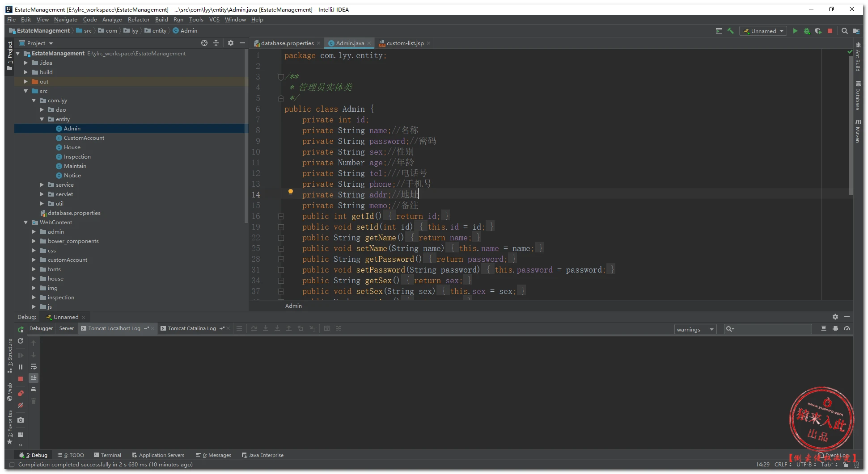This screenshot has height=474, width=868.
Task: Open Project Structure from the top toolbar
Action: pyautogui.click(x=856, y=31)
